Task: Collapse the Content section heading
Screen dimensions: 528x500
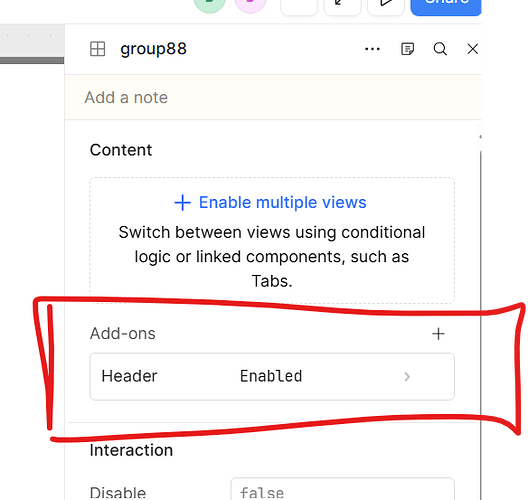Action: coord(121,150)
